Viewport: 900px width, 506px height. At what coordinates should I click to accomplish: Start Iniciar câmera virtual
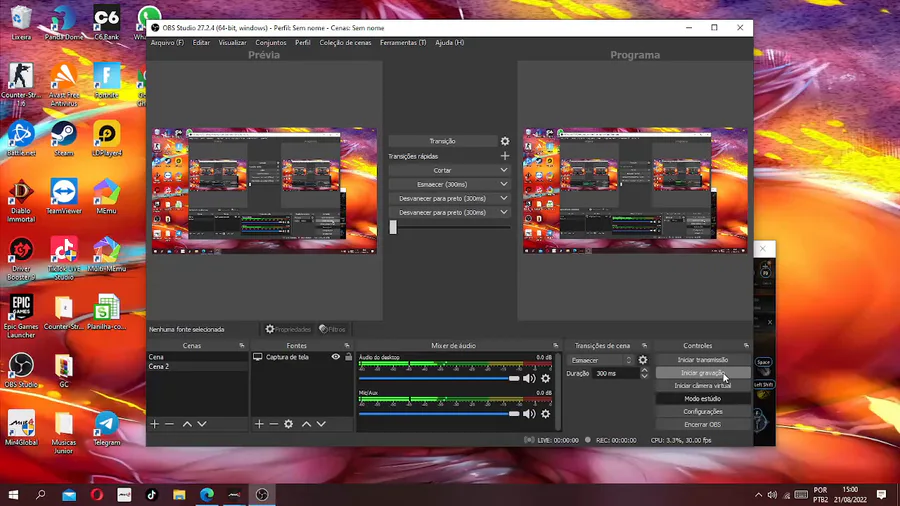[703, 386]
